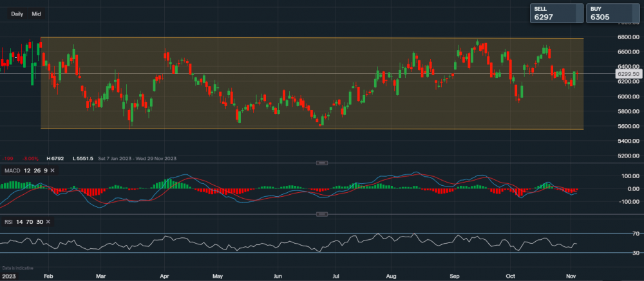Click the RSI period value 14
The image size is (644, 281).
pos(18,221)
